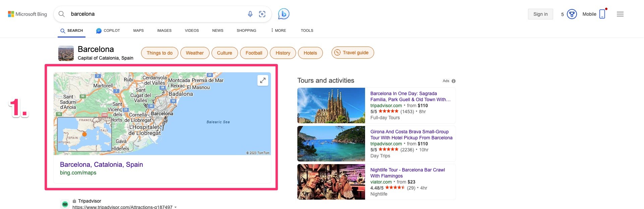Click the Sign in button
The height and width of the screenshot is (209, 644).
point(540,14)
